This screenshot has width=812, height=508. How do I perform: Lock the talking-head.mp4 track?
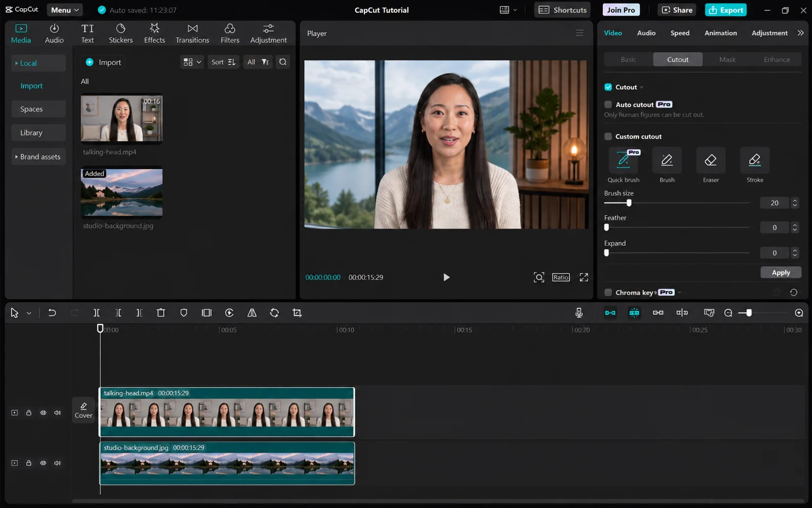[x=29, y=413]
